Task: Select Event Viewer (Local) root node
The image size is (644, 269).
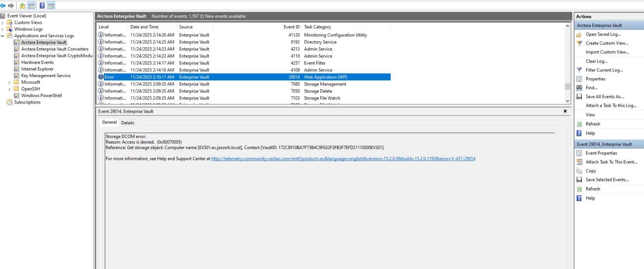Action: [27, 16]
